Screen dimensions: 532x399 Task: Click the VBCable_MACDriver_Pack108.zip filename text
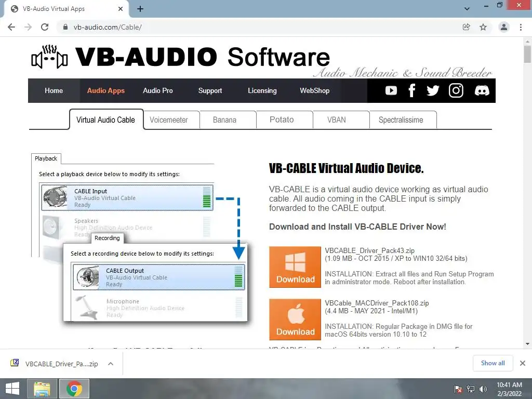[x=377, y=303]
